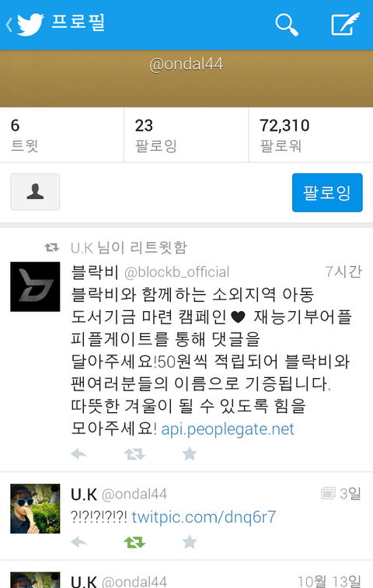Open the @blockb_official profile handle
Screen dimensions: 373x588
176,272
